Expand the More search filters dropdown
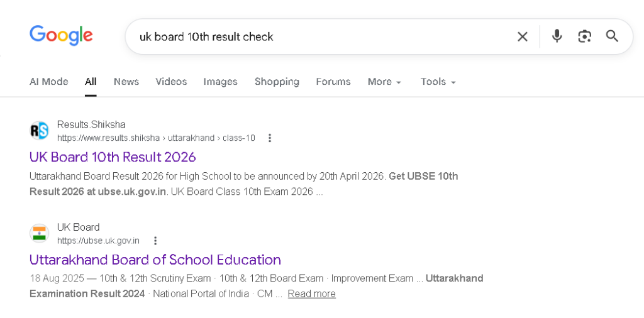 (384, 82)
